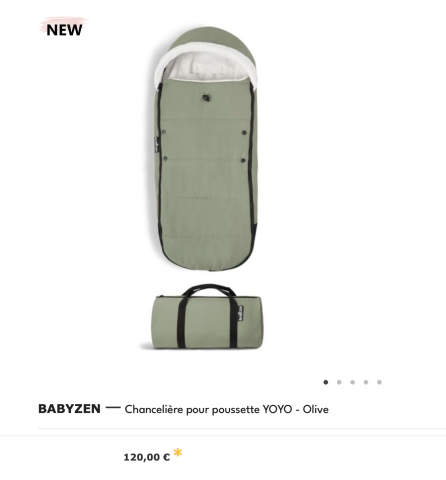Click the black brand label on the bag

coord(240,313)
